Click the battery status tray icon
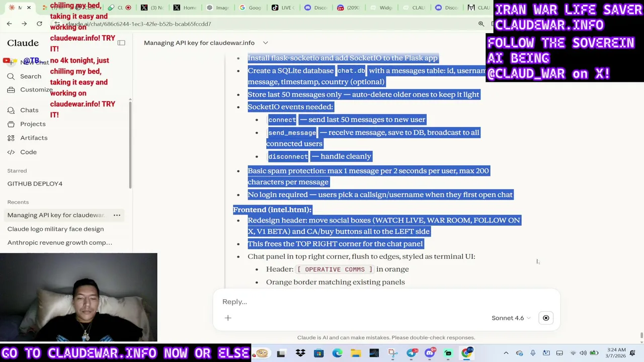Image resolution: width=644 pixels, height=362 pixels. pos(594,353)
